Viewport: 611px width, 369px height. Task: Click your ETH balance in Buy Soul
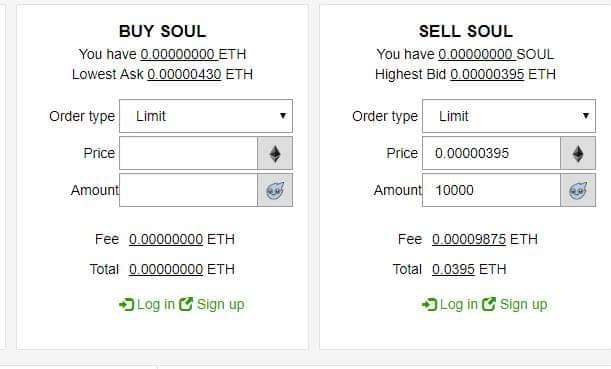(178, 54)
